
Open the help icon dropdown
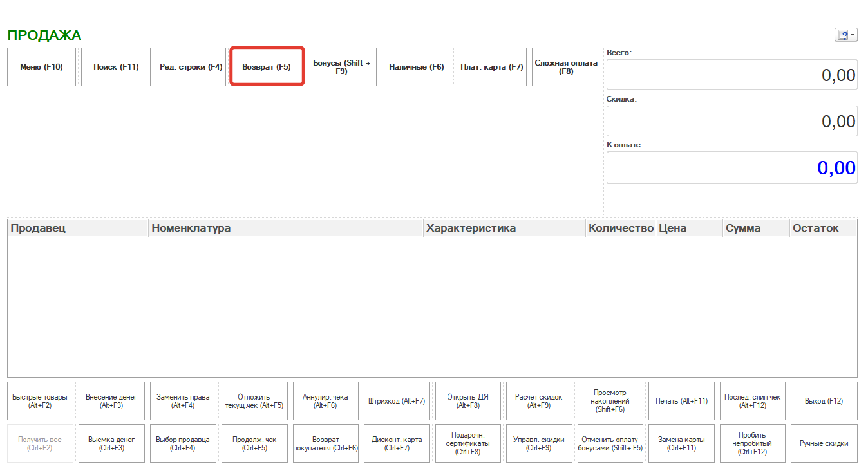[845, 35]
